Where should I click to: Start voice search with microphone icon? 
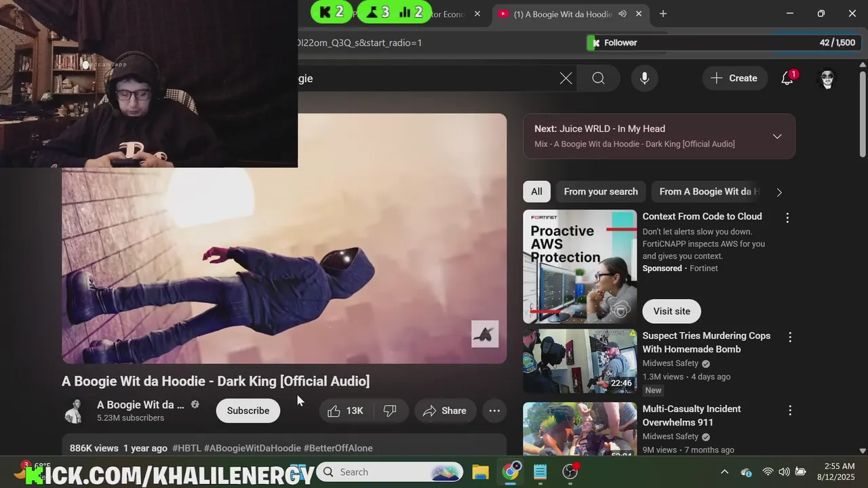point(644,79)
